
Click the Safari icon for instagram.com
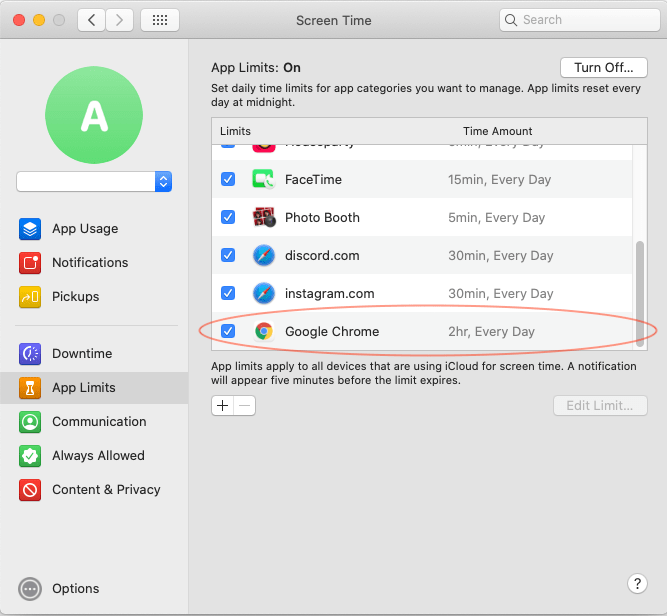click(264, 293)
